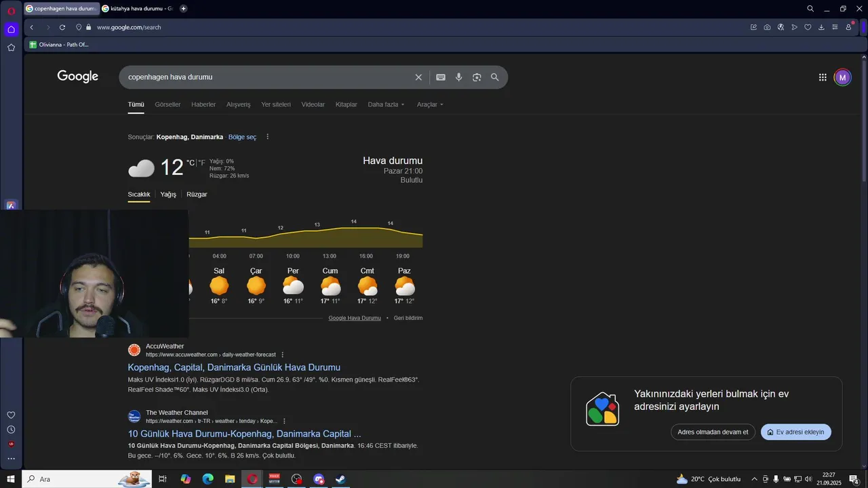Open the Opera home sidebar button

(11, 29)
